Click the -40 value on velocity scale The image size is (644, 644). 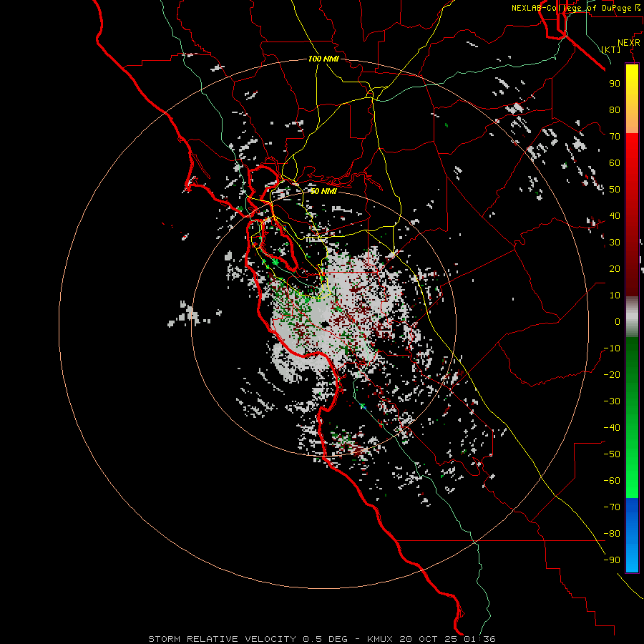coord(612,428)
